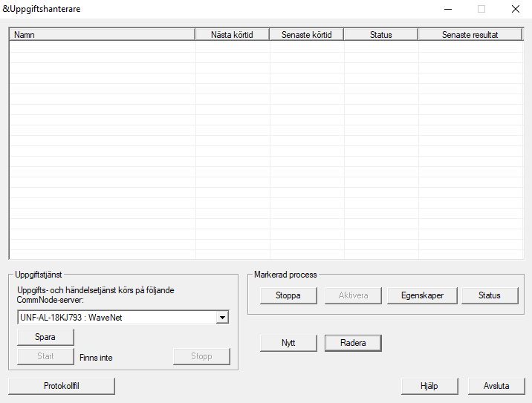This screenshot has width=532, height=403.
Task: Exit using the Avsluta button
Action: (x=496, y=386)
